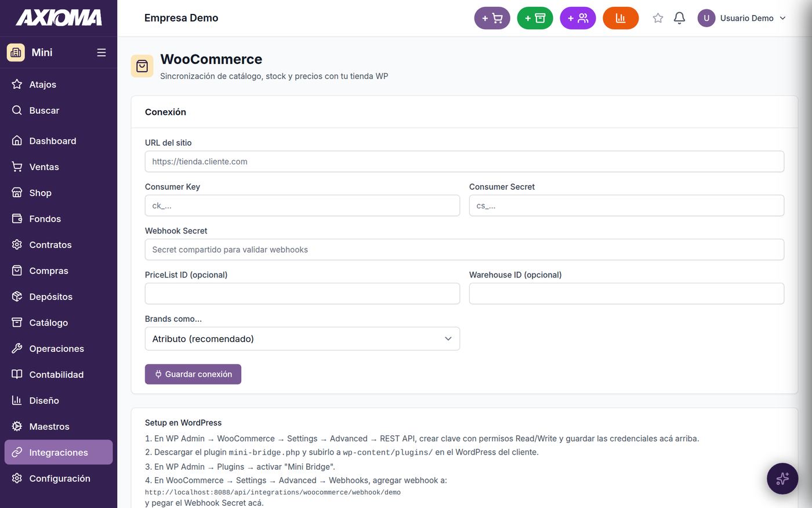Click the Compras bag icon
The image size is (812, 508).
(17, 271)
